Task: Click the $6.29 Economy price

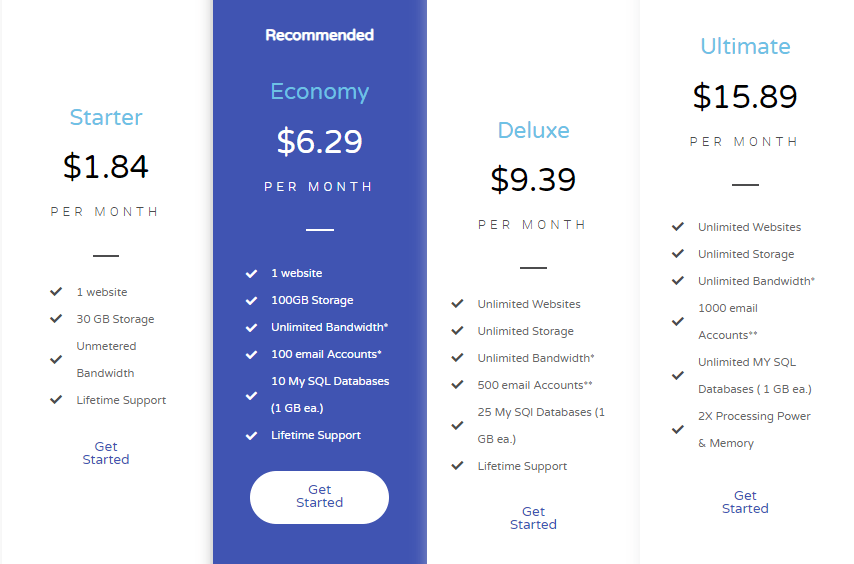Action: point(320,142)
